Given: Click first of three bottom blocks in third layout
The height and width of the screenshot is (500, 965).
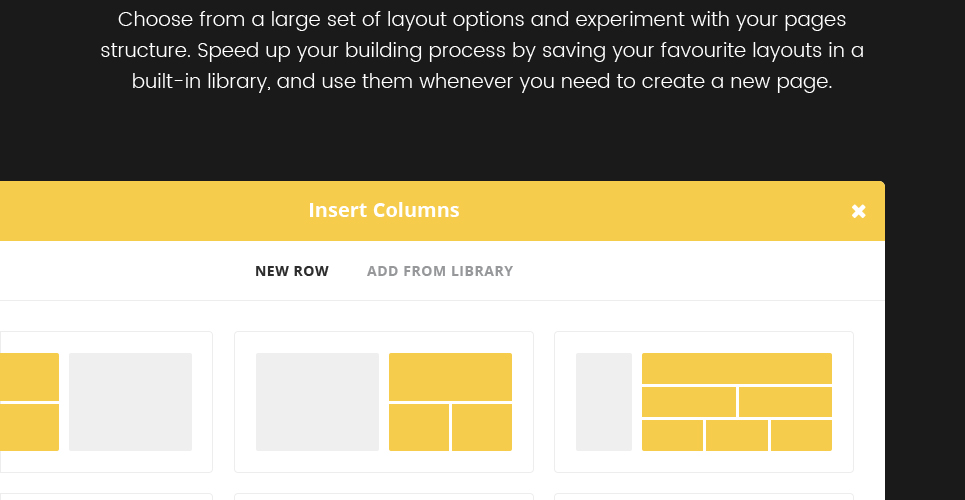Looking at the screenshot, I should (672, 435).
